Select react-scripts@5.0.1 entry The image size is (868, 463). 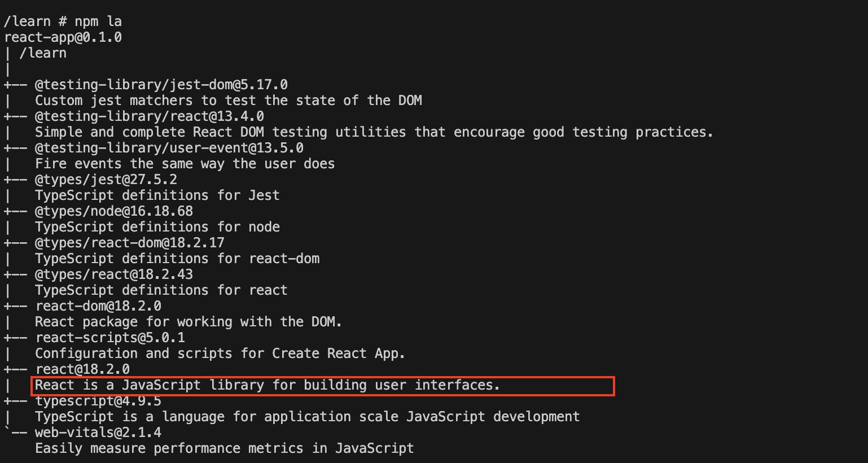pos(110,338)
